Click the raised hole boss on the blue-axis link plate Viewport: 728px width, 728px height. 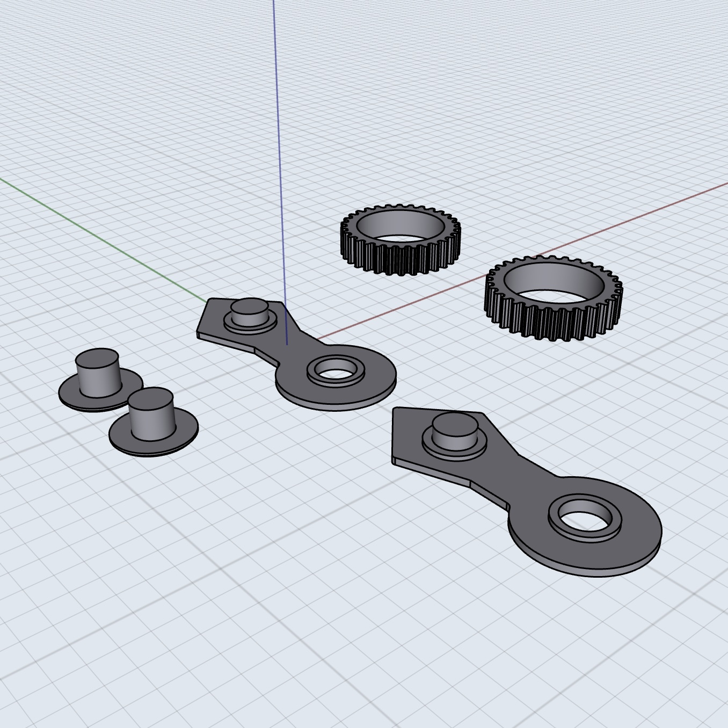(336, 370)
